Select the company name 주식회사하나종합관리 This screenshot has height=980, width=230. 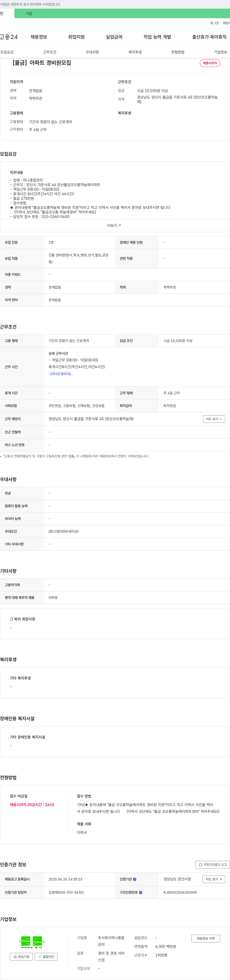111,941
